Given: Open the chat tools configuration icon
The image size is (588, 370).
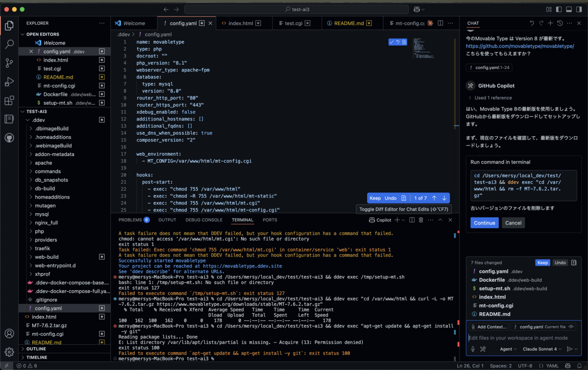Looking at the screenshot, I should [x=483, y=349].
